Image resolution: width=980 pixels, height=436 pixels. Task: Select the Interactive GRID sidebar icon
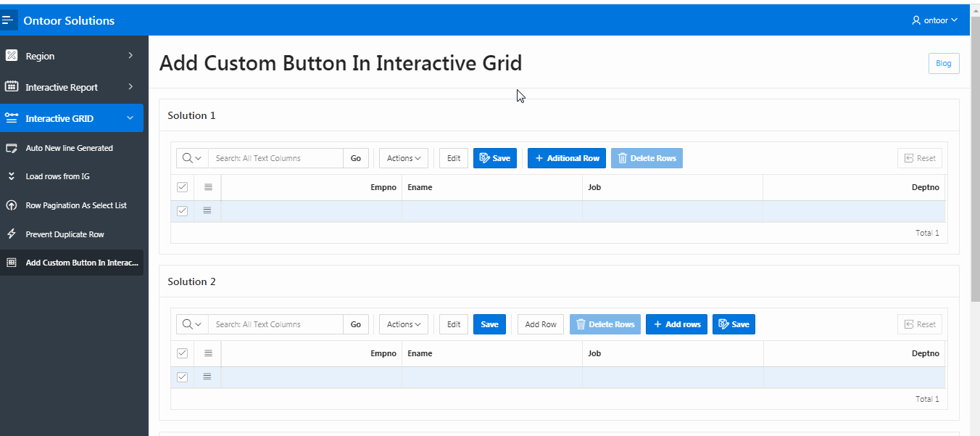click(12, 118)
